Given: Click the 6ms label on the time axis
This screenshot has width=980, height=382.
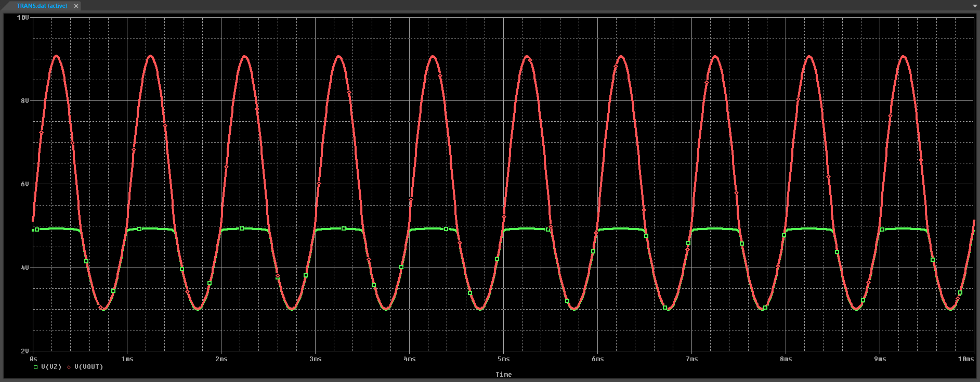Looking at the screenshot, I should pyautogui.click(x=598, y=359).
